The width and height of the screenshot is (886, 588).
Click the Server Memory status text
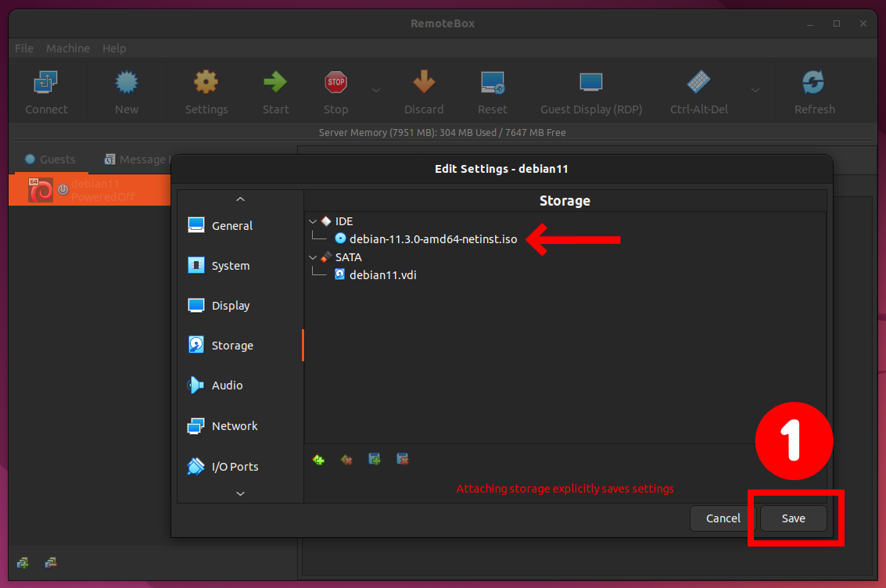[x=443, y=133]
